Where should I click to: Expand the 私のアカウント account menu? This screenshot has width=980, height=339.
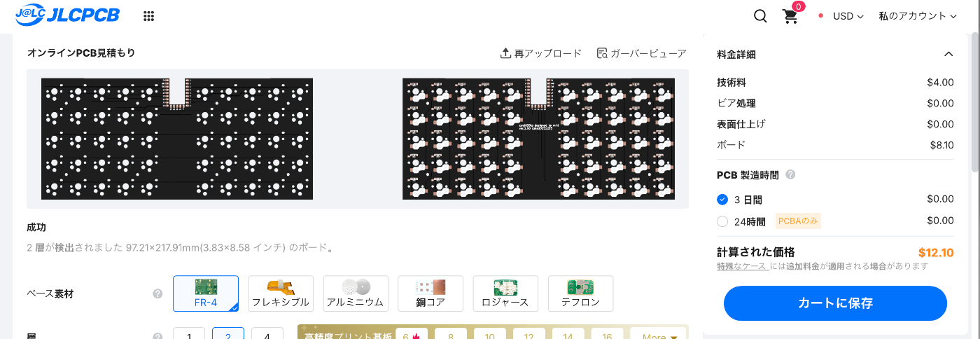pyautogui.click(x=917, y=16)
